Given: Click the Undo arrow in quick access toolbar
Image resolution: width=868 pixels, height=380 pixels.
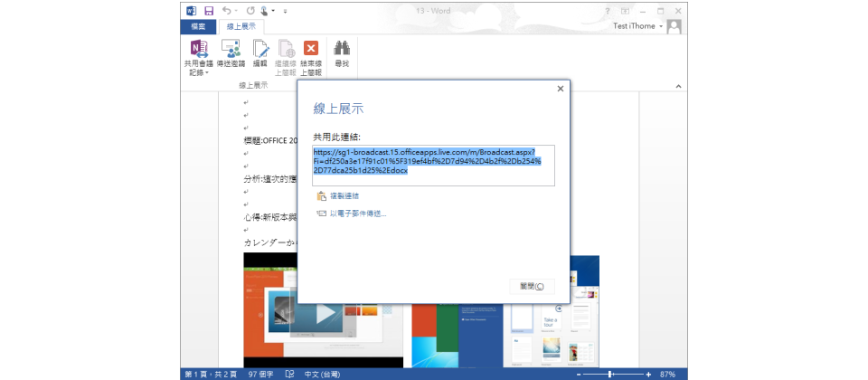Looking at the screenshot, I should [225, 11].
